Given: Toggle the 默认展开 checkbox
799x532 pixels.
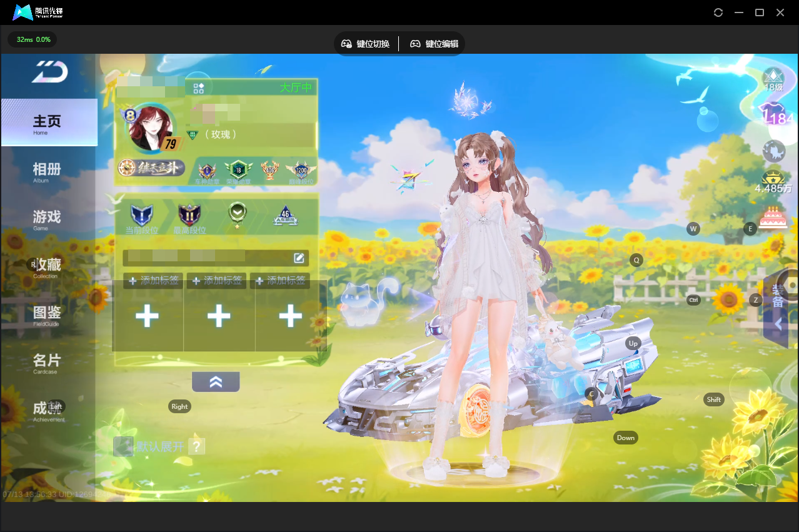Looking at the screenshot, I should click(123, 446).
